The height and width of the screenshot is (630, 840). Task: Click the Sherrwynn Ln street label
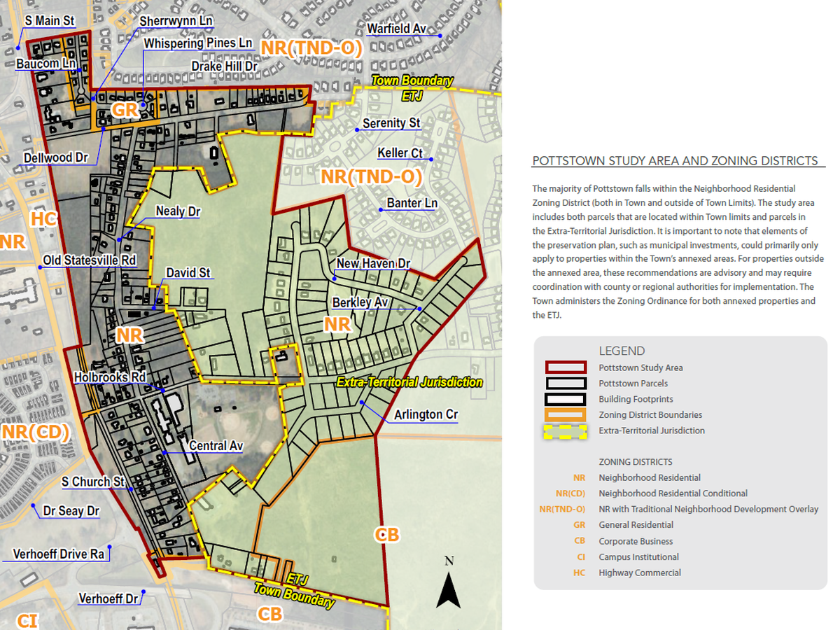pyautogui.click(x=176, y=21)
